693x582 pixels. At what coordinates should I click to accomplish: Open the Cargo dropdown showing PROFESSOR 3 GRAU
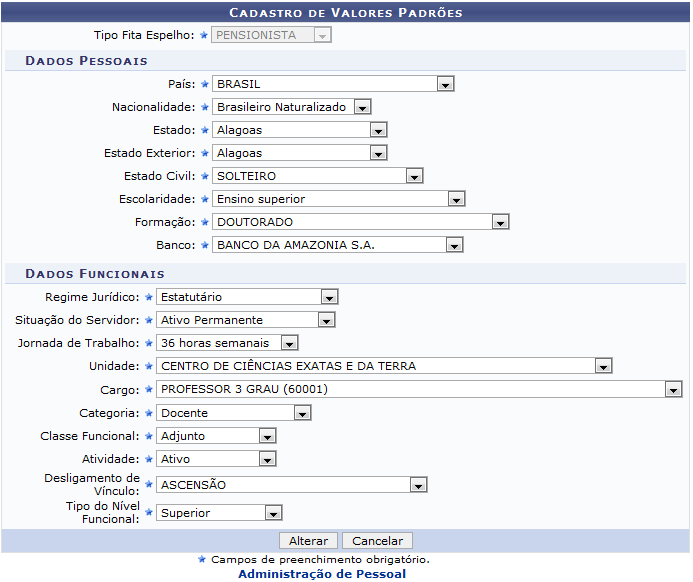point(419,389)
